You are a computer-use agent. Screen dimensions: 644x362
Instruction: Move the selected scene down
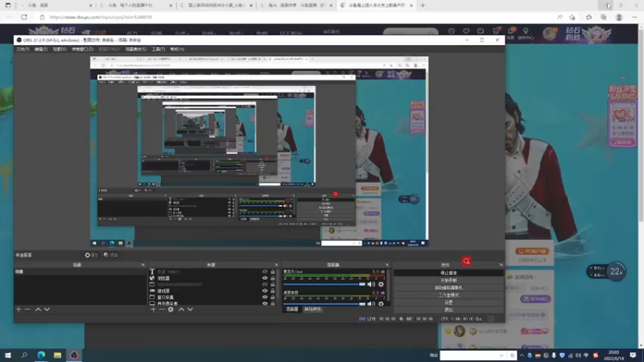click(x=47, y=309)
